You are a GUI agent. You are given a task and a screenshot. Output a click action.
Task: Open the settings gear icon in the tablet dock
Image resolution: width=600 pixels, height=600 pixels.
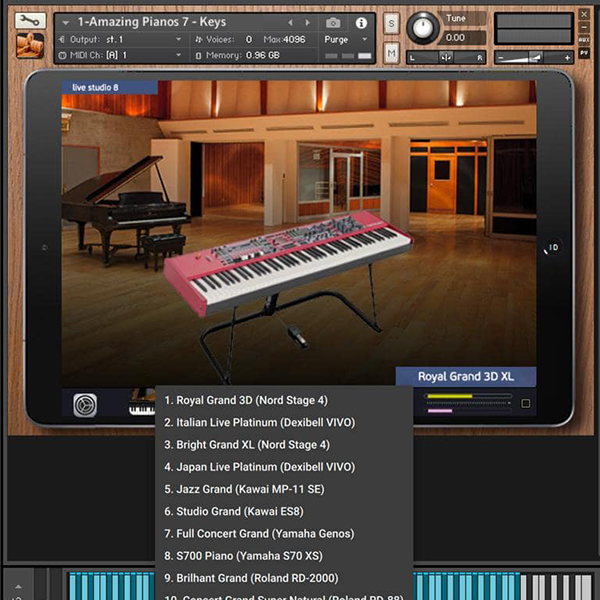click(x=85, y=405)
